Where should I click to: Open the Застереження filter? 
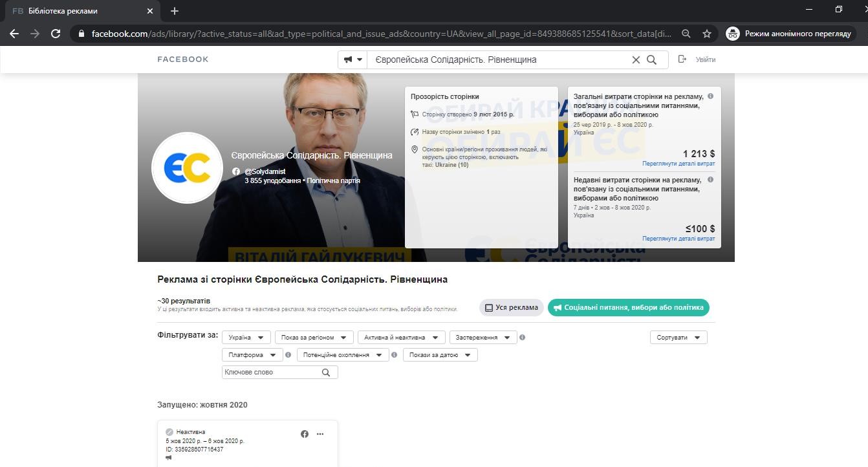pyautogui.click(x=483, y=338)
